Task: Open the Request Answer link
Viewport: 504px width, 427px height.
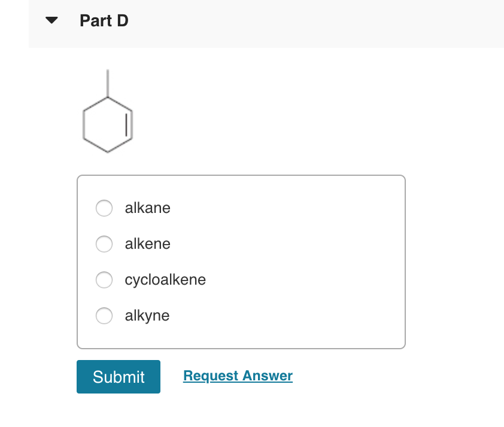Action: tap(238, 376)
